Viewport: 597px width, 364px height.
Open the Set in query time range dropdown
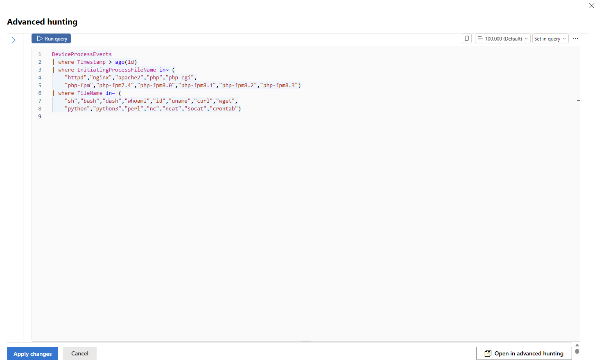pyautogui.click(x=550, y=38)
